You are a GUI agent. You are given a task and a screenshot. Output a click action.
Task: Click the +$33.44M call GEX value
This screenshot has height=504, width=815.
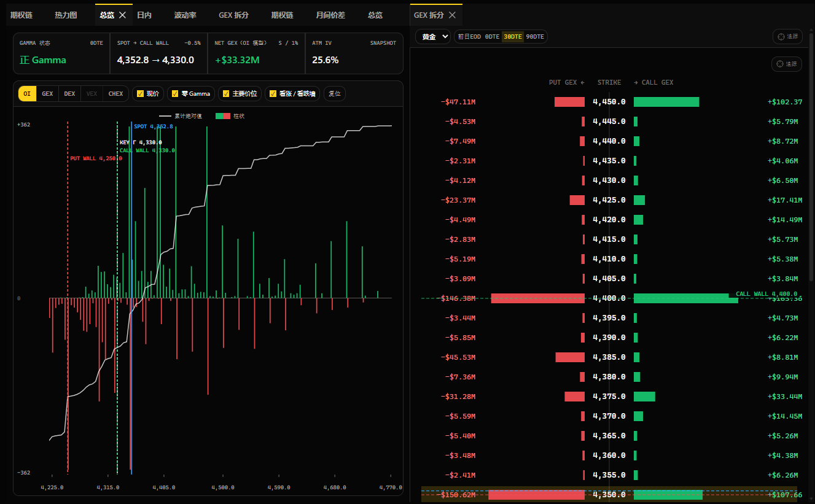[785, 397]
